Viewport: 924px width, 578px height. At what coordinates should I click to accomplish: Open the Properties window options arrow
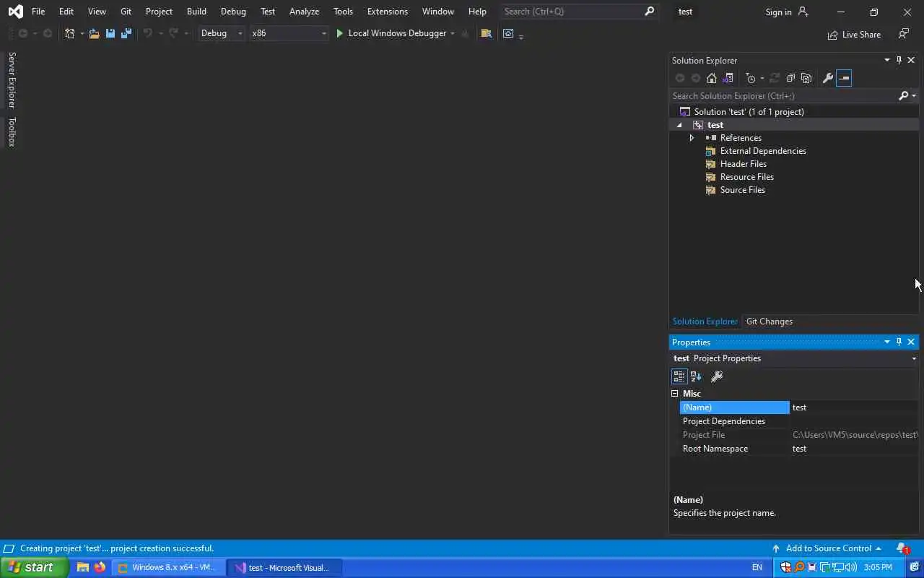click(886, 342)
